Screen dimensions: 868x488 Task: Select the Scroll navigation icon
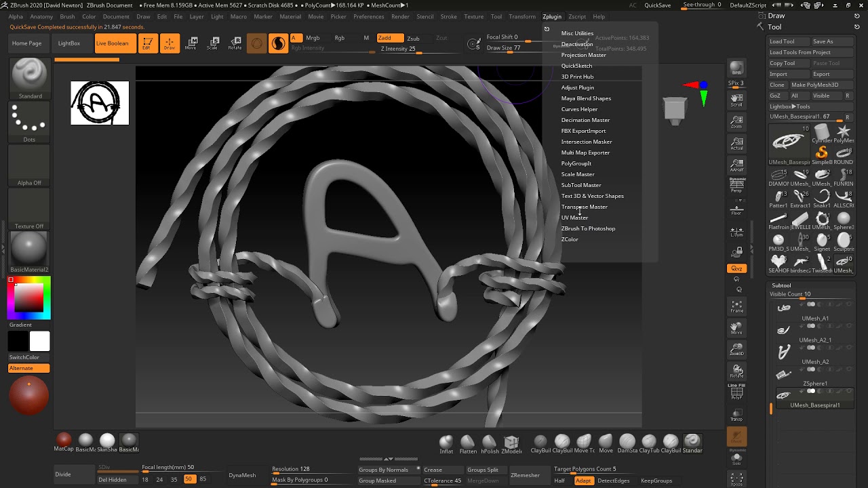point(736,101)
